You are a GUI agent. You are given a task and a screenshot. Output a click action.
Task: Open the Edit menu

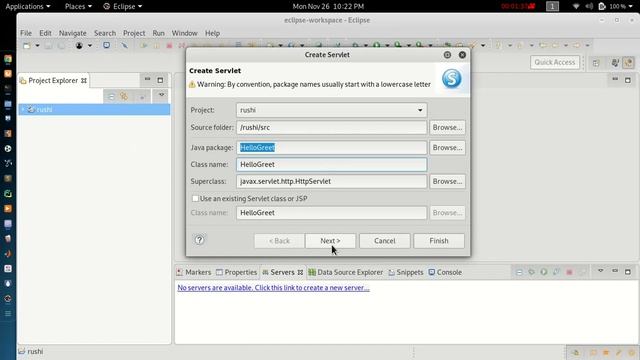(45, 33)
